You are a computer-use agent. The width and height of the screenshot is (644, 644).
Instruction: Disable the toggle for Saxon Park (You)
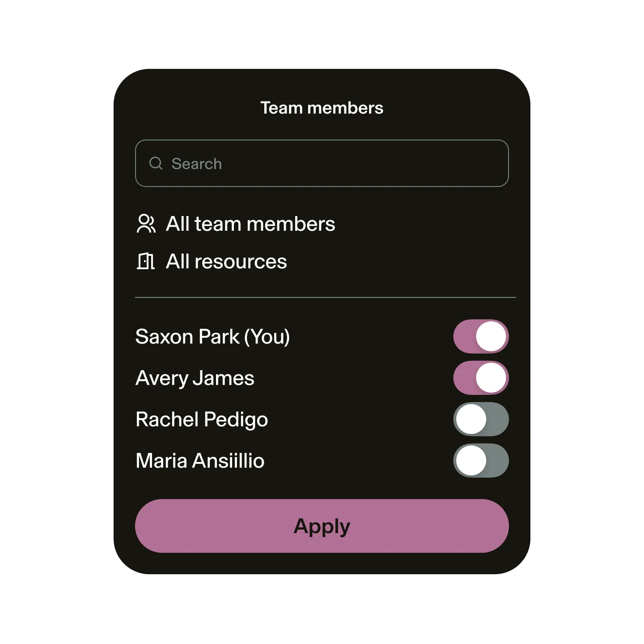[481, 337]
